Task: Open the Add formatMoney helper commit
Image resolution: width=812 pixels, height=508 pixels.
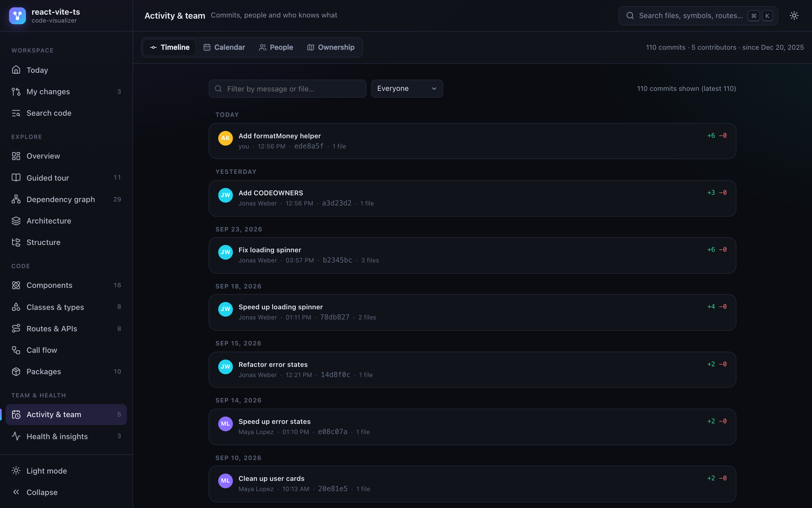Action: [473, 141]
